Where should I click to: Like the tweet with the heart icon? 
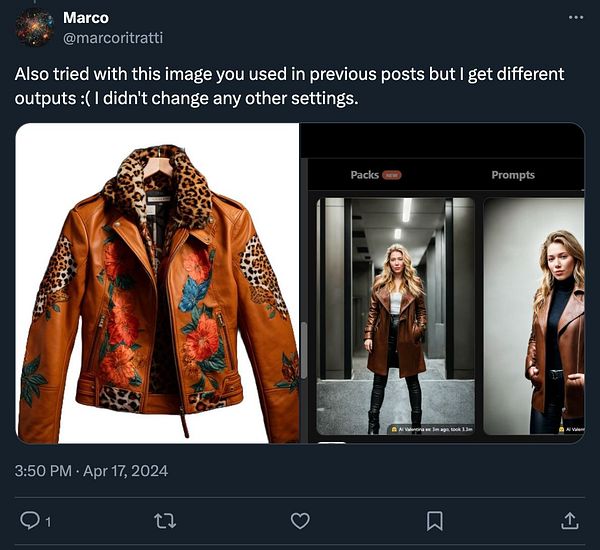coord(299,520)
